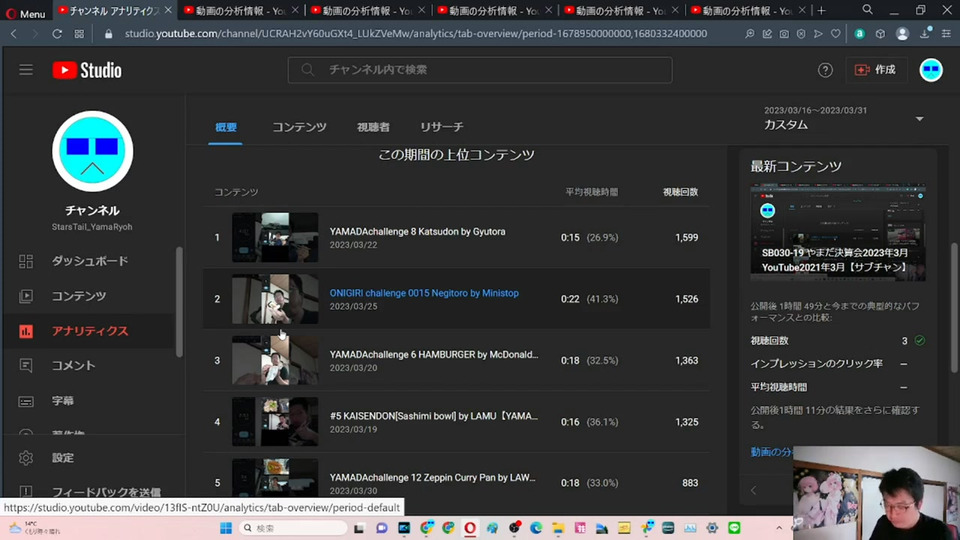Open the YouTube Studio hamburger menu
The image size is (960, 540).
(x=26, y=70)
